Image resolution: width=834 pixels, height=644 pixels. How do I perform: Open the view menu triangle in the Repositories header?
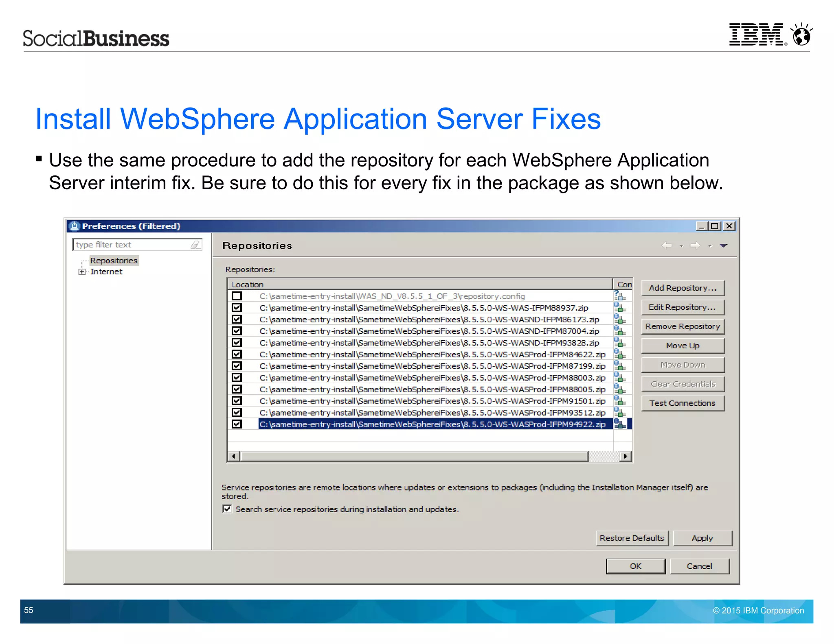click(724, 245)
